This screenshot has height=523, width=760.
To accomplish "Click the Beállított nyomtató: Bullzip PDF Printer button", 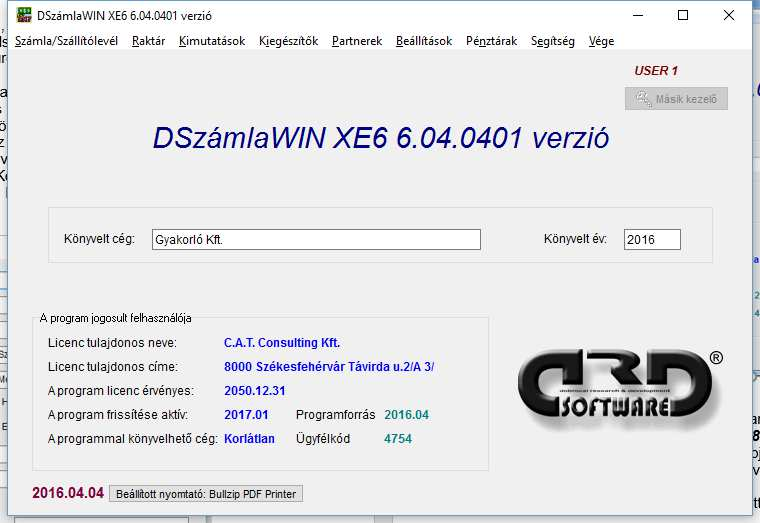I will (206, 494).
